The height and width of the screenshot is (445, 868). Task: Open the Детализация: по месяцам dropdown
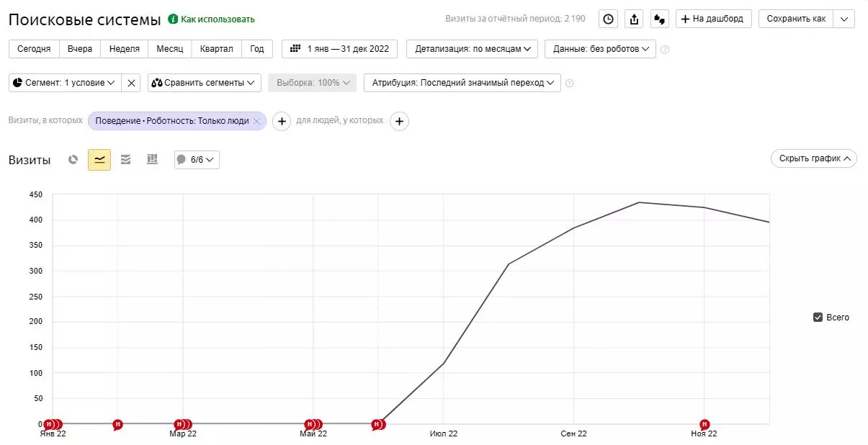pos(472,49)
